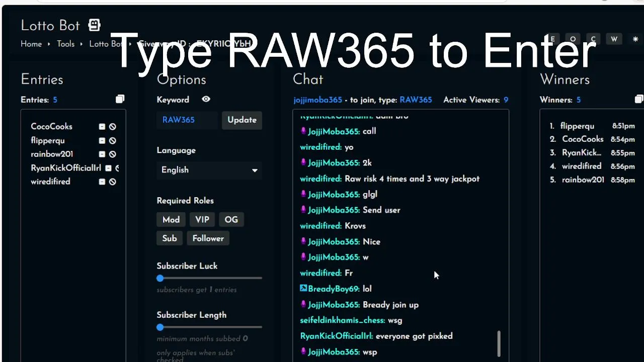Click the Subscriber Luck slider handle

(160, 278)
